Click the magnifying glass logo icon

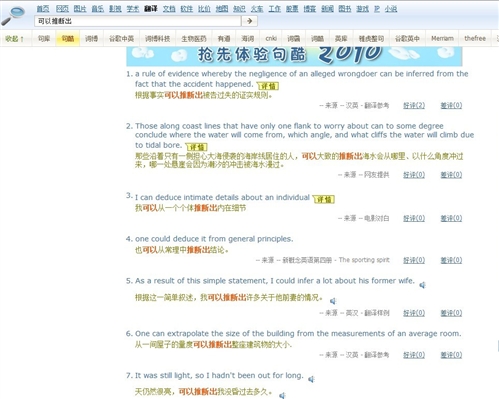pos(13,16)
